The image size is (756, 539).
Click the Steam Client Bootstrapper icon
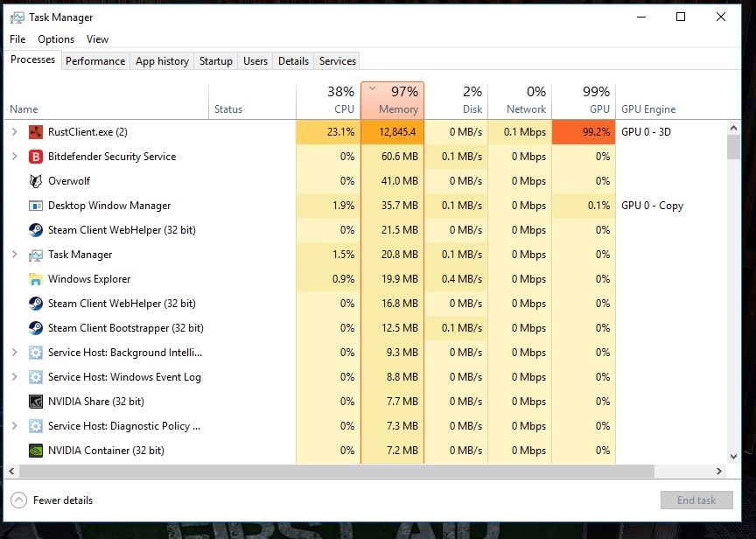point(36,328)
